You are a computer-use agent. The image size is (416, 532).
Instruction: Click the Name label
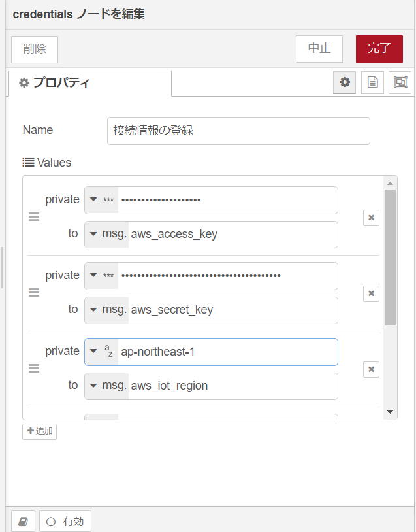click(38, 130)
